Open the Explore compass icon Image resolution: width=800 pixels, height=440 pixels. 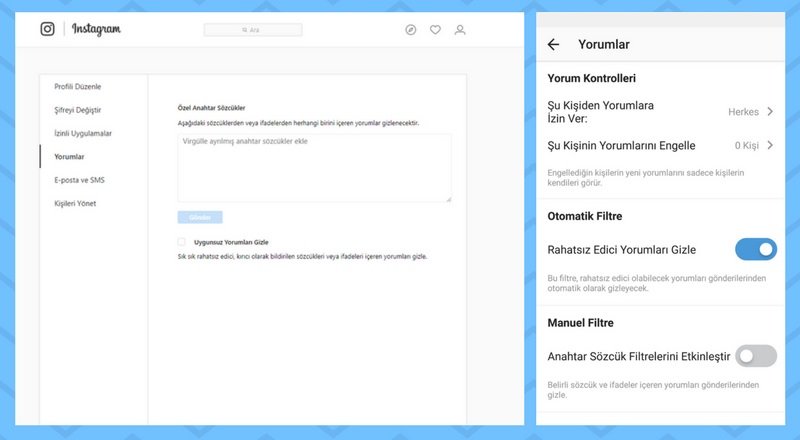click(411, 30)
